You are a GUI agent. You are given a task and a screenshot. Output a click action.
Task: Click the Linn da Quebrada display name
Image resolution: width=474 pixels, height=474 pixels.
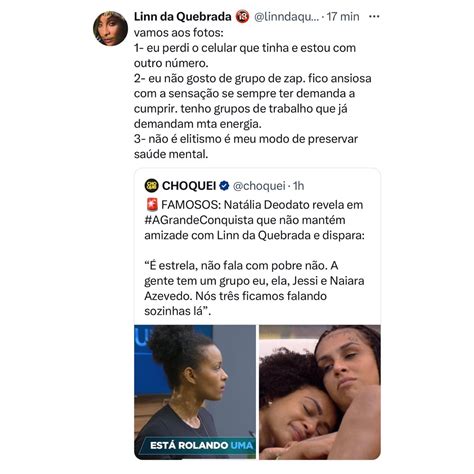click(x=182, y=17)
